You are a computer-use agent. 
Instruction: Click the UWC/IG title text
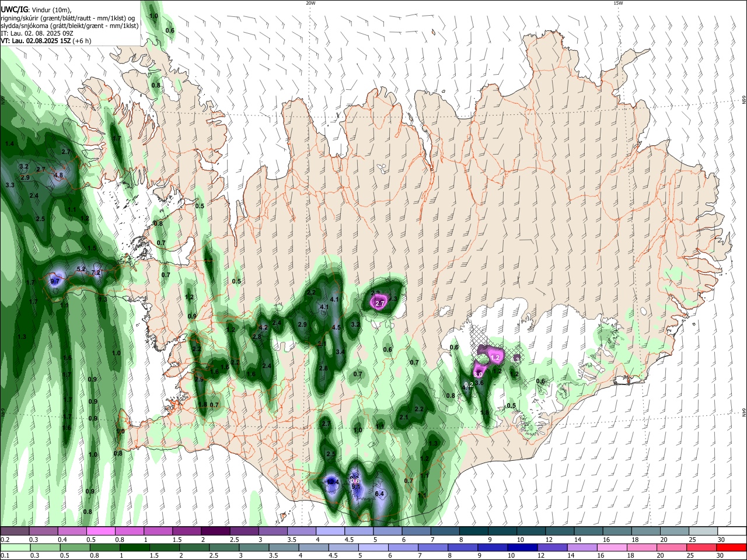[14, 9]
